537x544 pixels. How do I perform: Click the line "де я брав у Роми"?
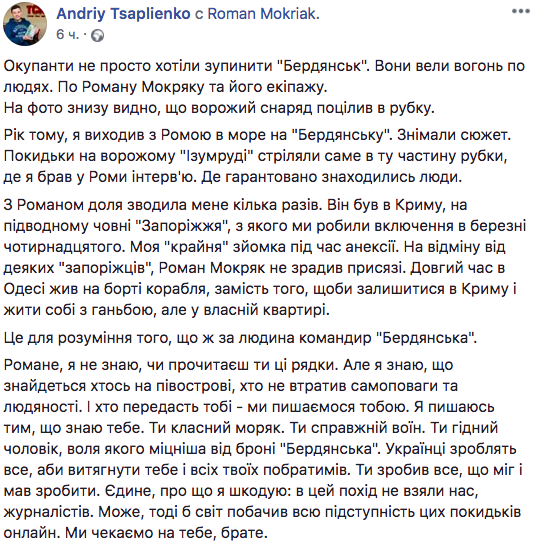[x=233, y=177]
